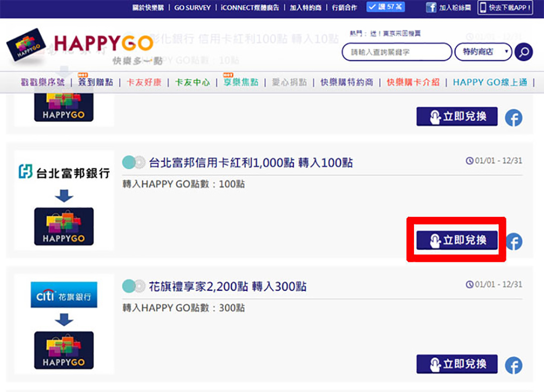The image size is (544, 392).
Task: Open the 特約商店 category dropdown
Action: pyautogui.click(x=483, y=52)
